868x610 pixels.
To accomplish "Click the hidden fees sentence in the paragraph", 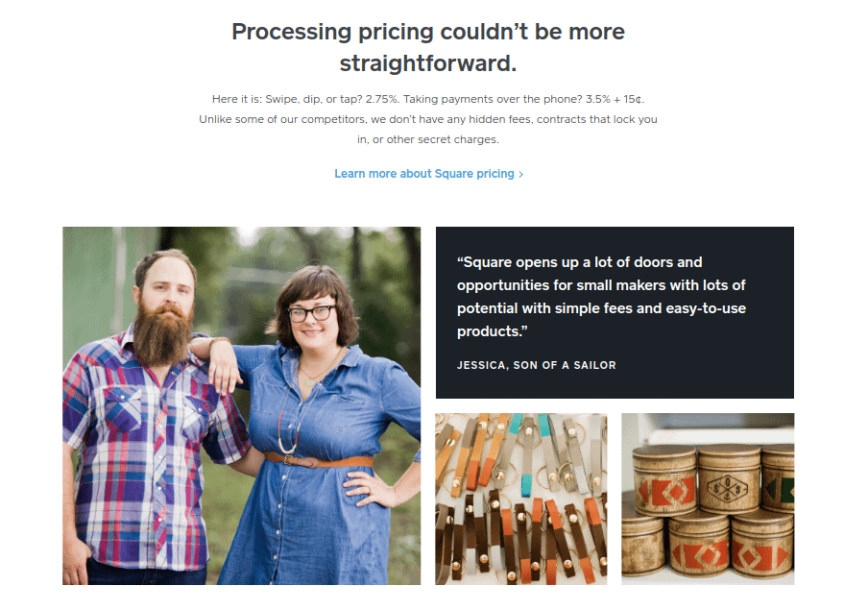I will tap(428, 129).
